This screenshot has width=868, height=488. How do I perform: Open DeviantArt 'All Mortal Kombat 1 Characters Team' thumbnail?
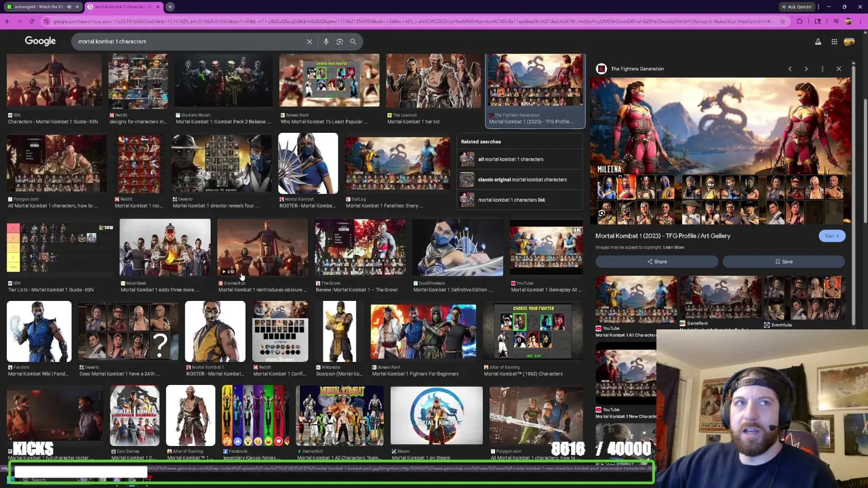click(340, 415)
